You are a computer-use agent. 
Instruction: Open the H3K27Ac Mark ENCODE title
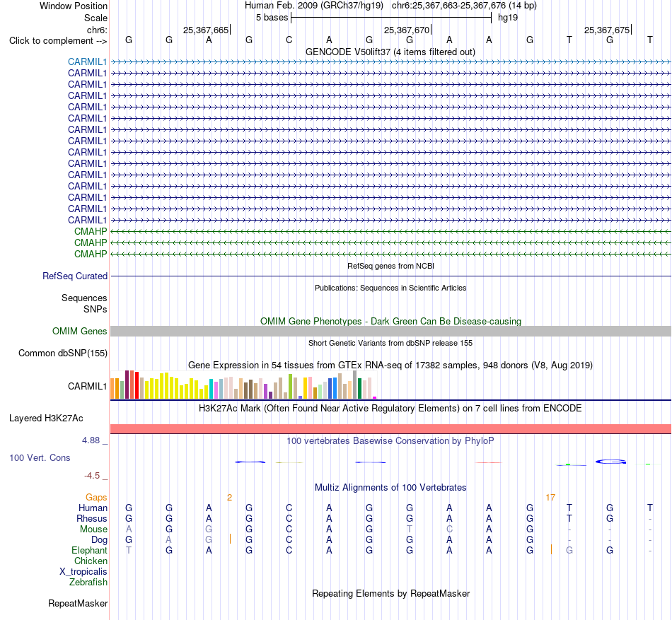[390, 408]
